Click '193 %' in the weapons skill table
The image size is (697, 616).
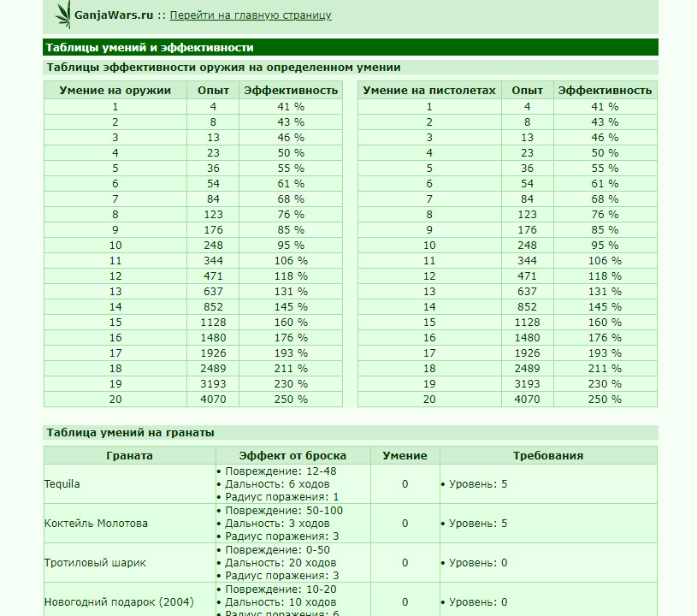(x=291, y=353)
